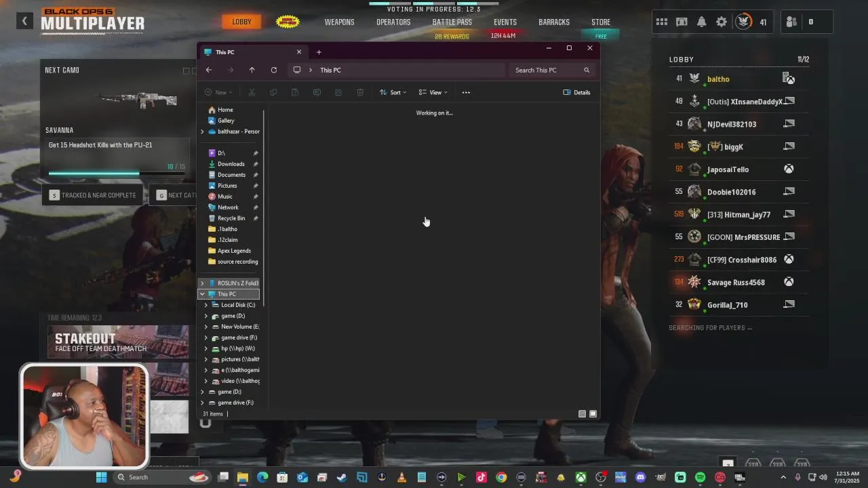The width and height of the screenshot is (868, 488).
Task: Expand the balthazar - Personal OneDrive node
Action: [x=202, y=131]
